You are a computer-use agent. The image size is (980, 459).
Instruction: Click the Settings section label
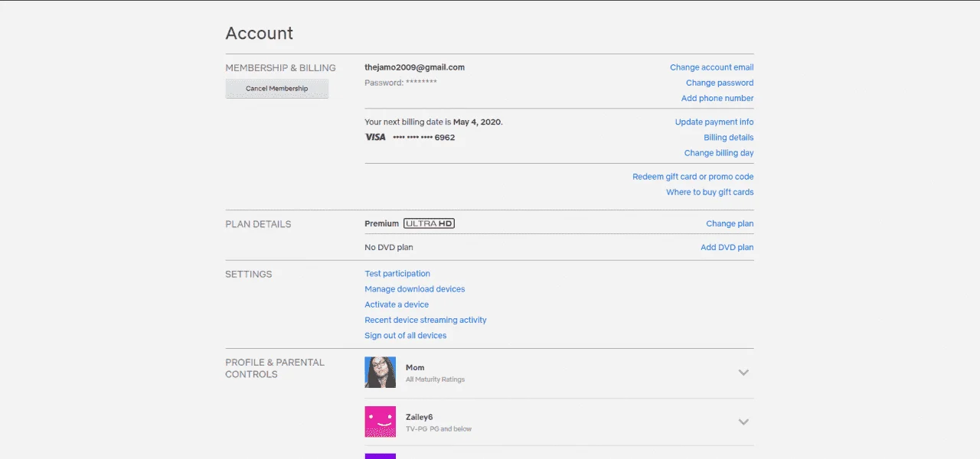(249, 274)
